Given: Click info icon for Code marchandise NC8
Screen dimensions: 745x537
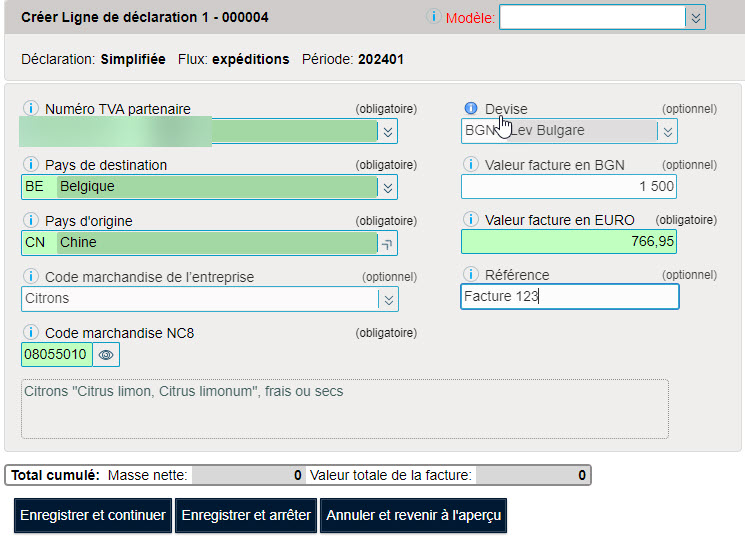Looking at the screenshot, I should (x=31, y=332).
